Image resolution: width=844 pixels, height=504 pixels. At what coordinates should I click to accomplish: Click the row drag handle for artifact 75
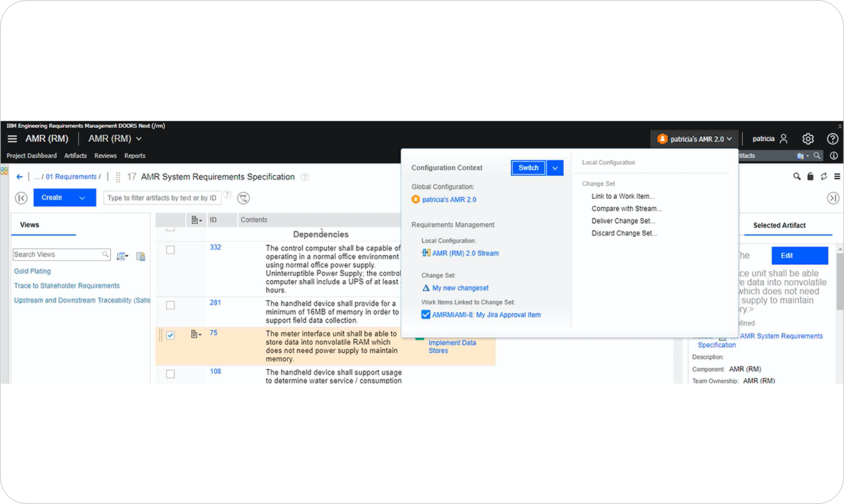click(x=161, y=334)
